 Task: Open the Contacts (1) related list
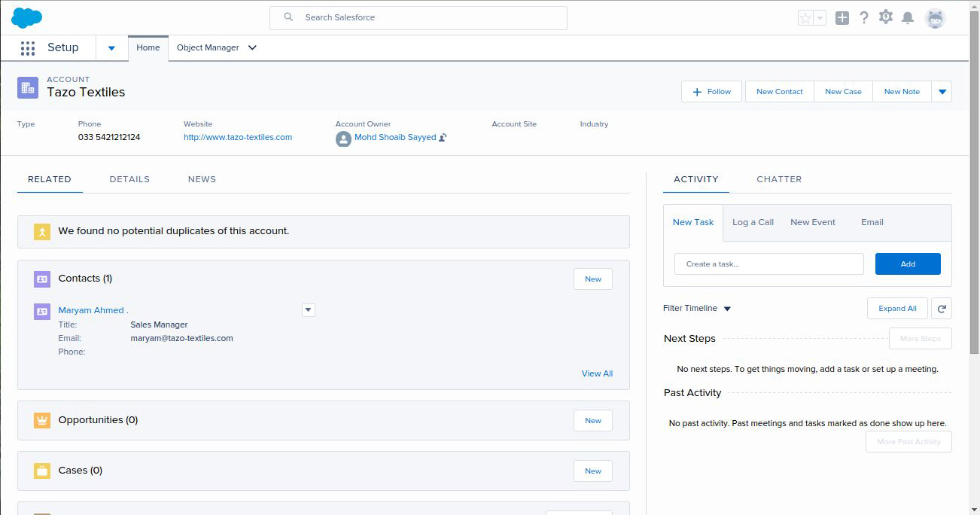(85, 279)
